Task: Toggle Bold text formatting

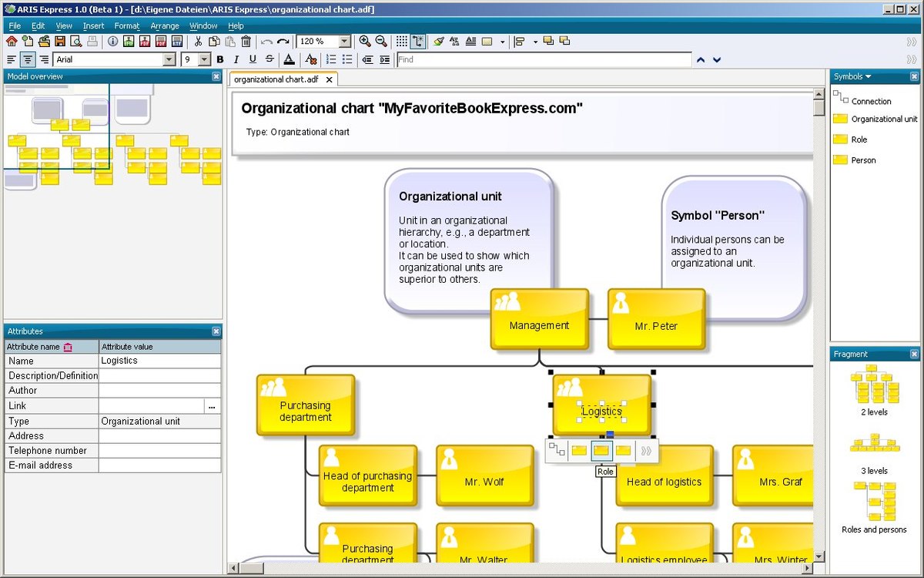Action: (x=220, y=59)
